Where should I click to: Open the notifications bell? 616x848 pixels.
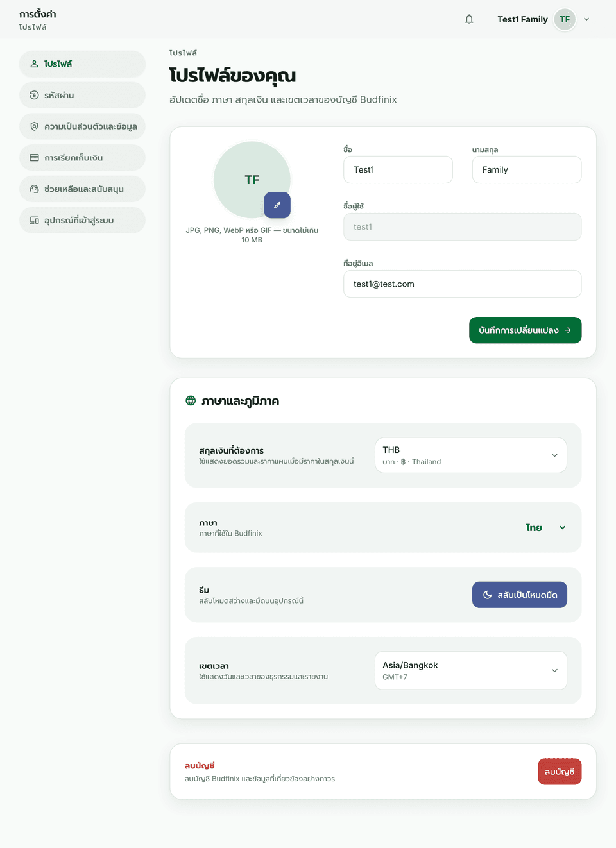469,19
